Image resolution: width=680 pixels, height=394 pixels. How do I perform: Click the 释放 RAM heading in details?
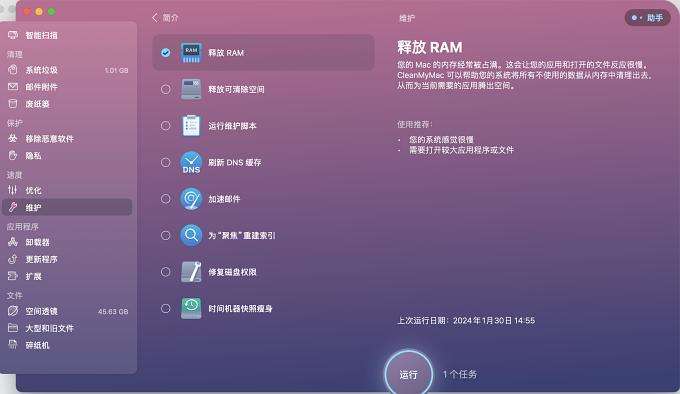[429, 47]
